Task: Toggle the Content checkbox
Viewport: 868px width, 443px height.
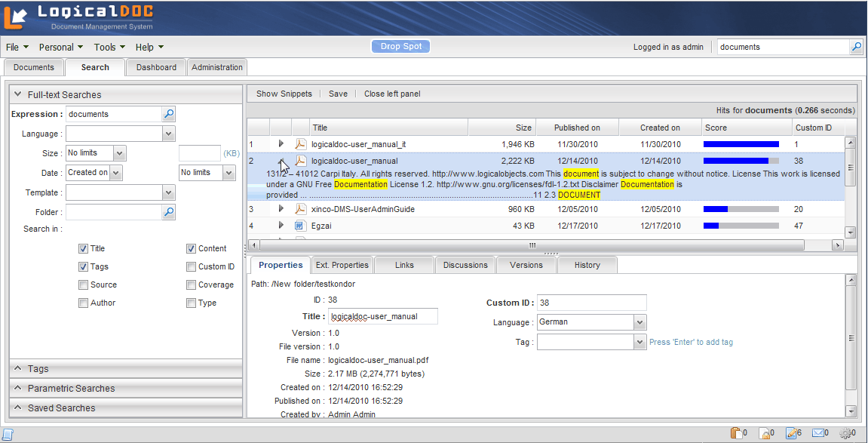Action: pyautogui.click(x=191, y=248)
